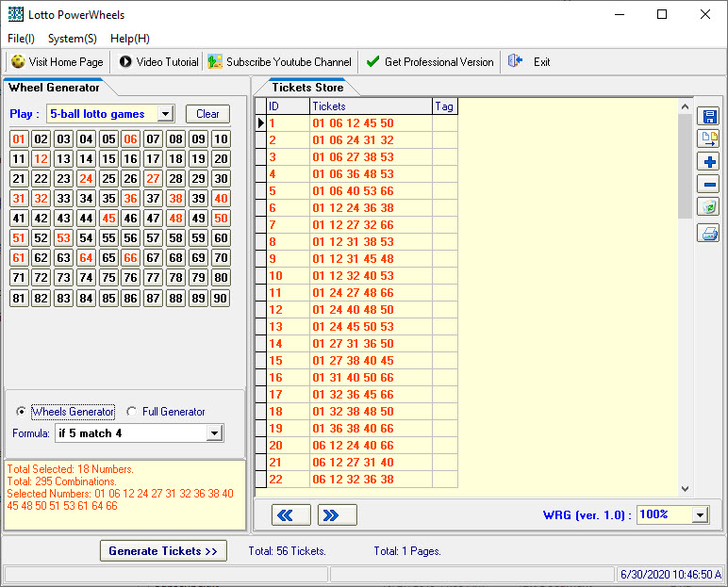Toggle number 38 ball in grid
Image resolution: width=728 pixels, height=587 pixels.
click(175, 199)
